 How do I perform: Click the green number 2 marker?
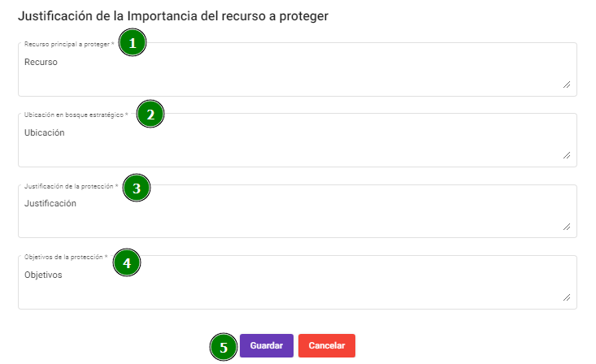pos(150,114)
